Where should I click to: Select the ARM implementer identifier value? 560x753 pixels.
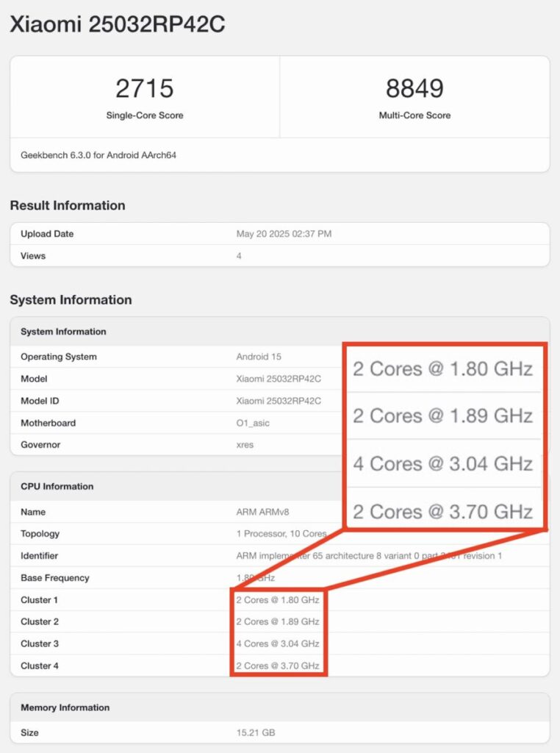tap(369, 556)
